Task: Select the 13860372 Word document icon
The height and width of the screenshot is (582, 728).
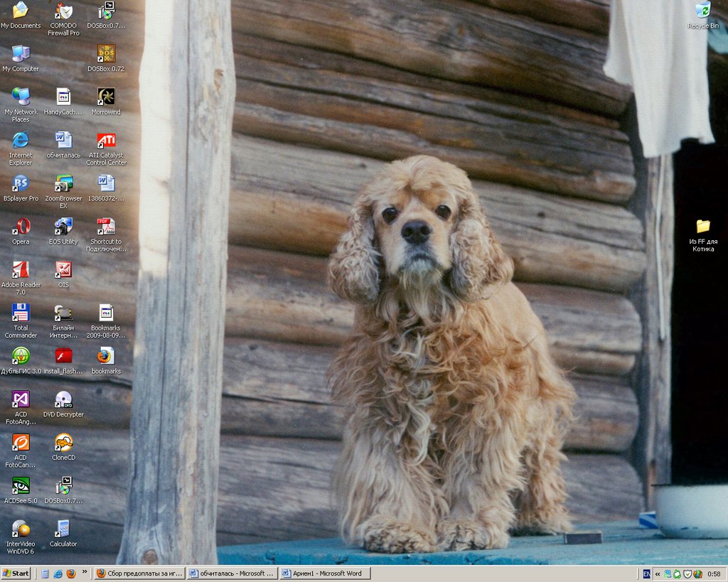Action: (x=106, y=188)
